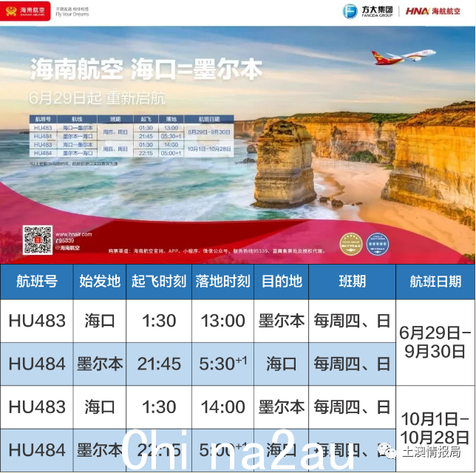Select the 起飞时刻 column header
The width and height of the screenshot is (476, 473).
click(159, 282)
